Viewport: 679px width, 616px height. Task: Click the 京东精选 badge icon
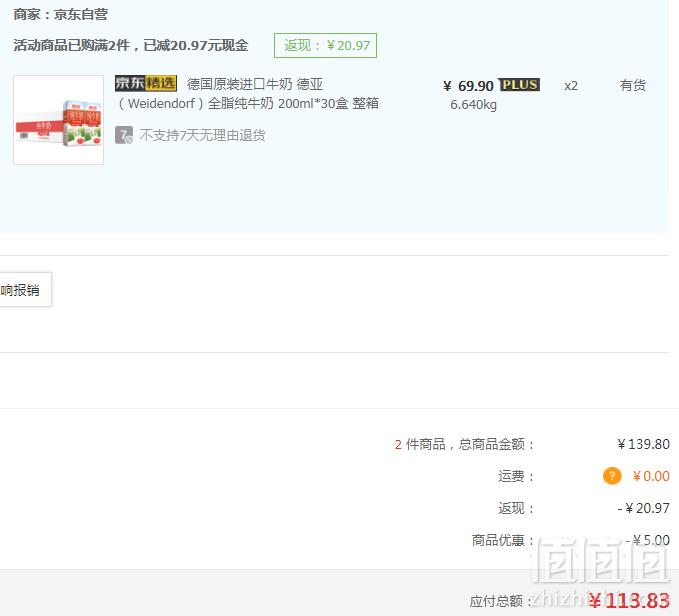click(x=146, y=83)
